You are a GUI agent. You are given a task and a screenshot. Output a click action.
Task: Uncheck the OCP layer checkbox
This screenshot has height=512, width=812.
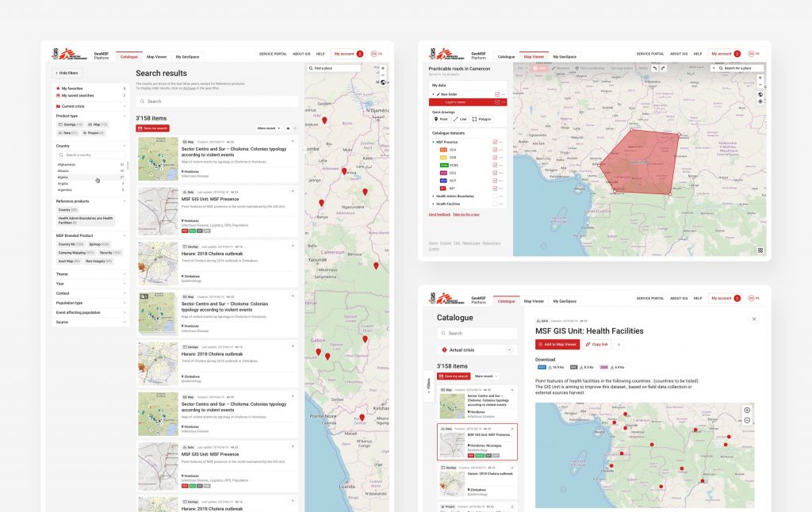(495, 181)
